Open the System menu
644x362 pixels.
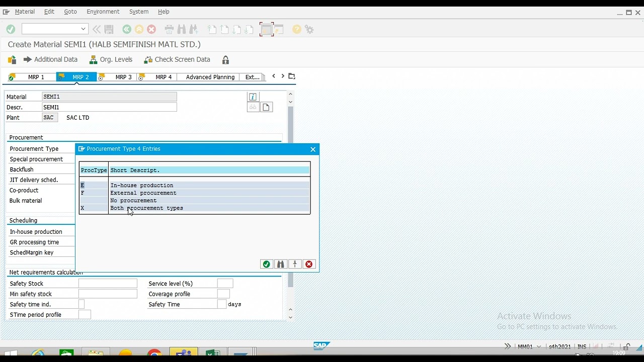[x=139, y=12]
